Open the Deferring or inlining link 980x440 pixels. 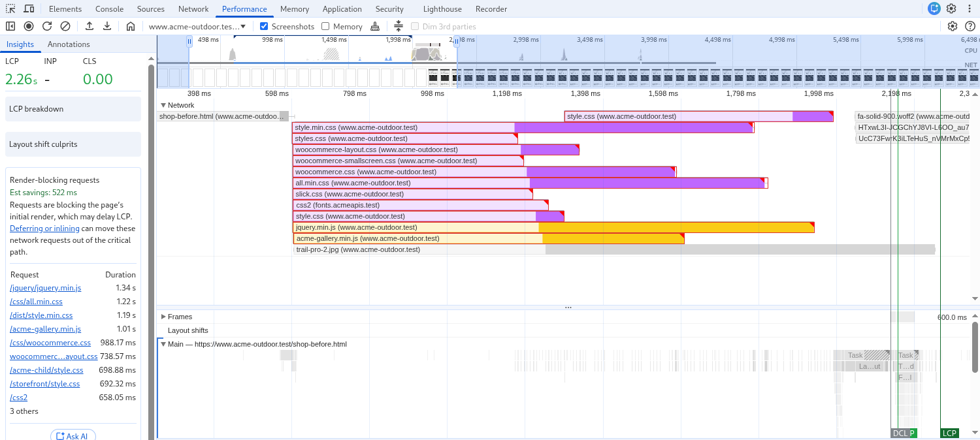click(x=44, y=228)
